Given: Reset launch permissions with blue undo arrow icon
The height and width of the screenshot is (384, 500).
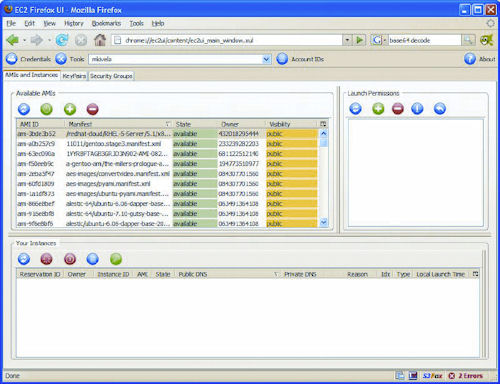Looking at the screenshot, I should click(440, 108).
